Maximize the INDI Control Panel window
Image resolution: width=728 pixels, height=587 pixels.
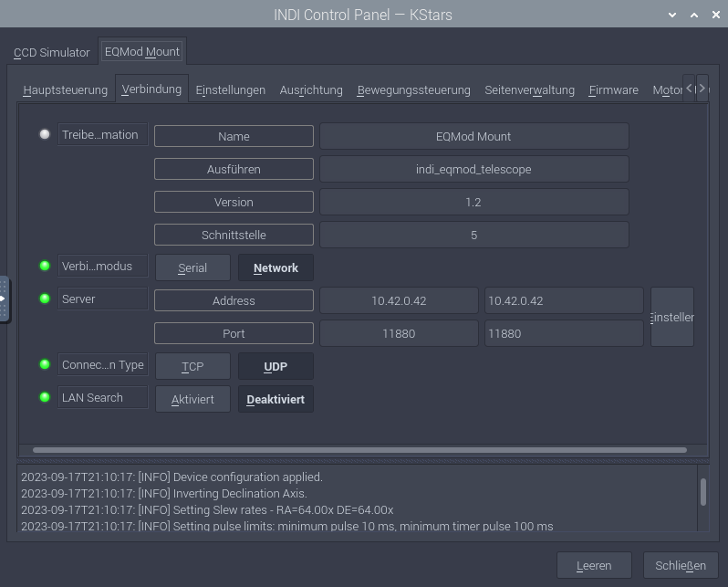tap(694, 15)
